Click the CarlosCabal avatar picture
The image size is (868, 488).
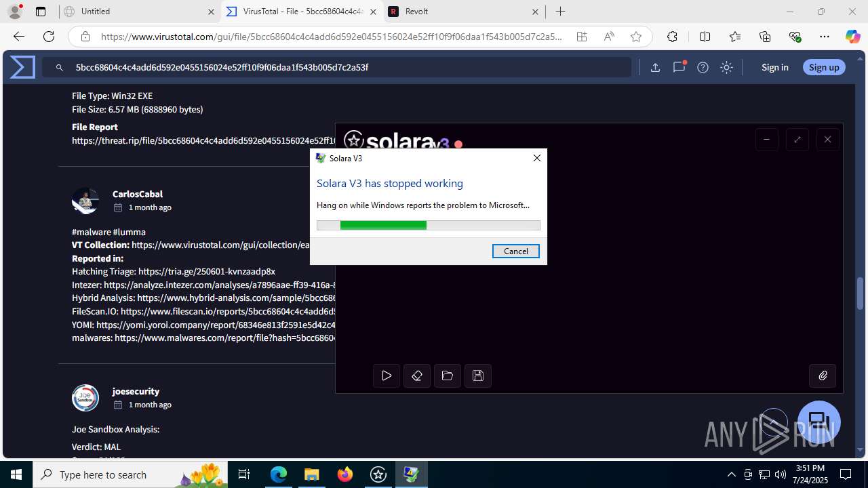pos(85,201)
